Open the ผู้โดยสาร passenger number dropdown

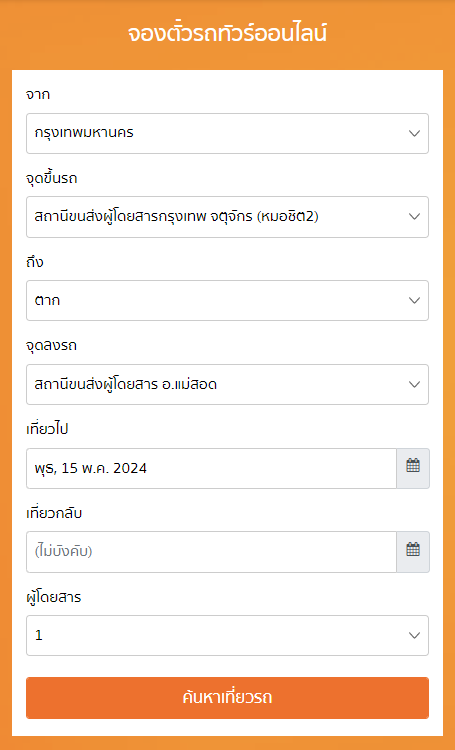227,636
